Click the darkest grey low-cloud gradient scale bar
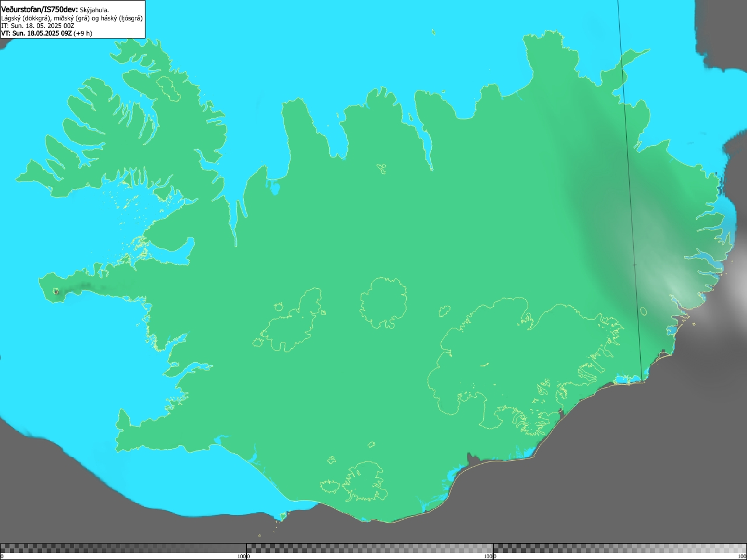The height and width of the screenshot is (560, 747). pyautogui.click(x=123, y=548)
